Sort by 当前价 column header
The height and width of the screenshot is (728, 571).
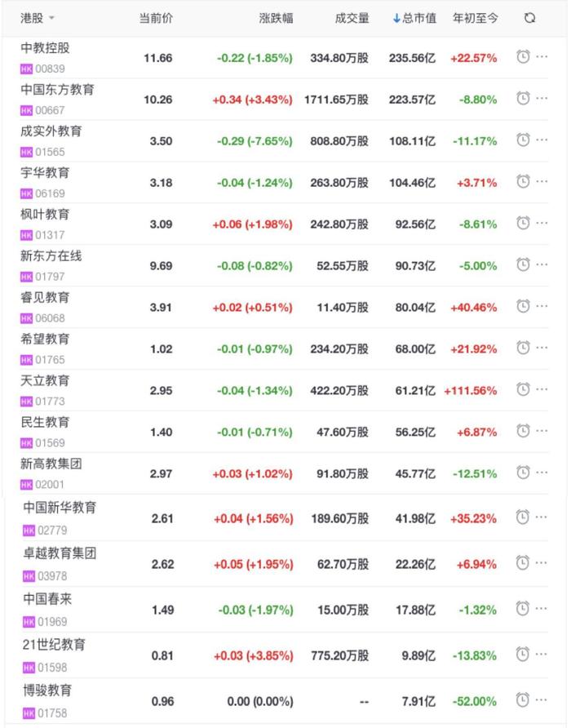[155, 18]
